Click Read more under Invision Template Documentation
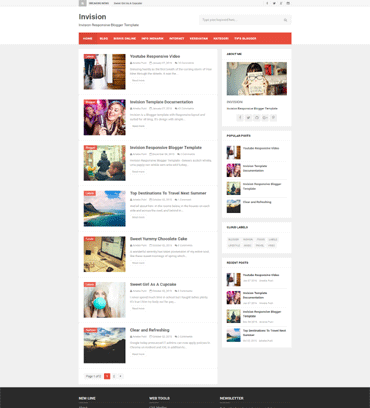The height and width of the screenshot is (408, 370). tap(138, 126)
